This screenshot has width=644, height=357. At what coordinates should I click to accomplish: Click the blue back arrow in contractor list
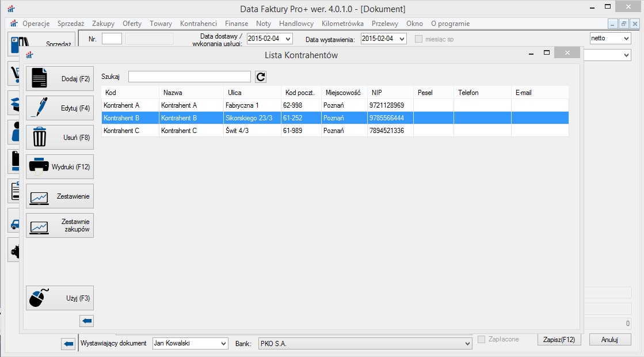[x=86, y=321]
